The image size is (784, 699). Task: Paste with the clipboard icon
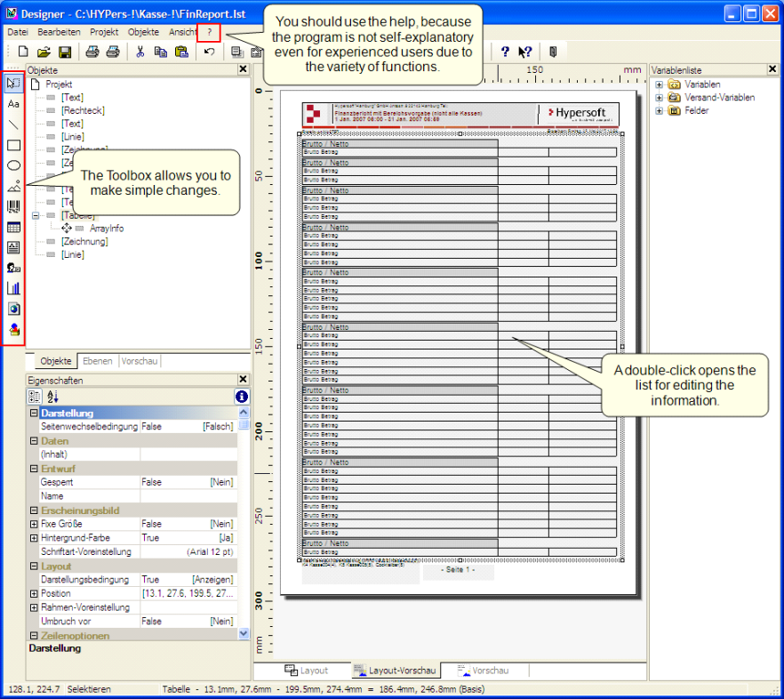click(181, 52)
